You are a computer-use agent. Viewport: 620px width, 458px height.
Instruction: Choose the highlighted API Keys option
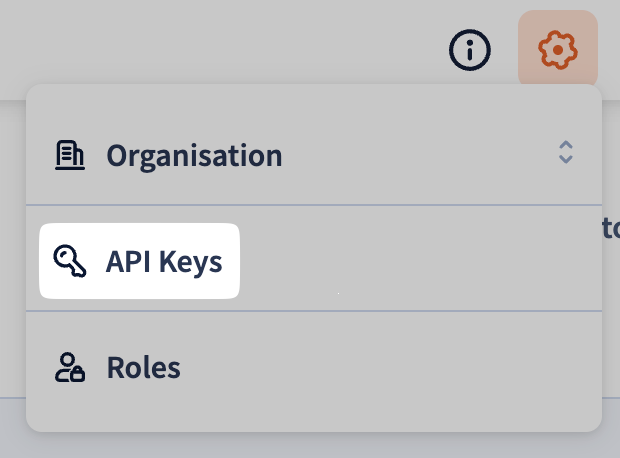pyautogui.click(x=139, y=261)
